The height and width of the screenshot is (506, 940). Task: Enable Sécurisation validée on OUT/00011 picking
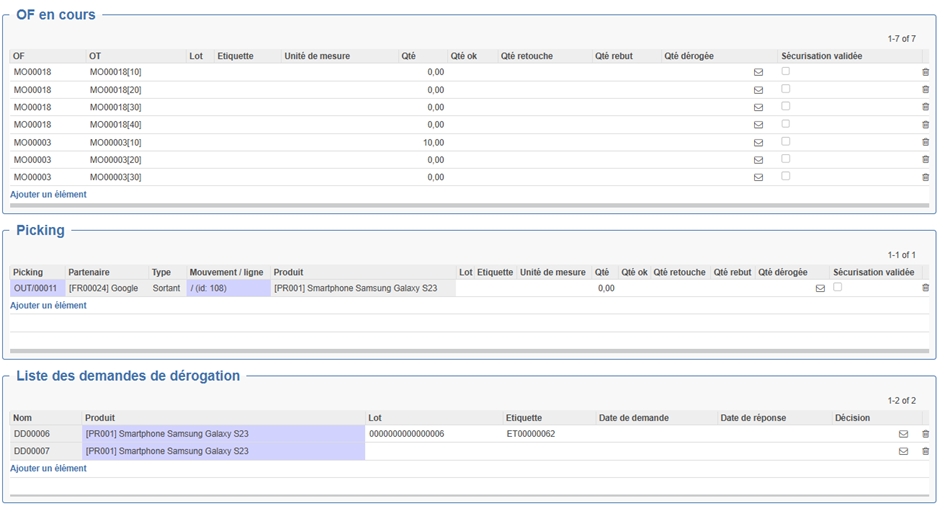click(837, 287)
